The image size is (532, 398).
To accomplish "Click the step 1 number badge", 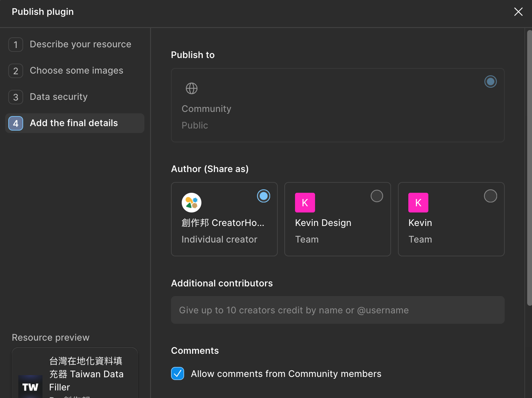I will tap(16, 45).
